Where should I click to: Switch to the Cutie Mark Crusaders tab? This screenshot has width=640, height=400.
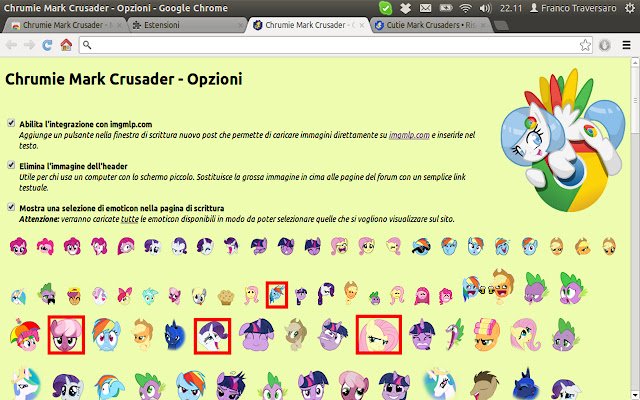coord(429,25)
